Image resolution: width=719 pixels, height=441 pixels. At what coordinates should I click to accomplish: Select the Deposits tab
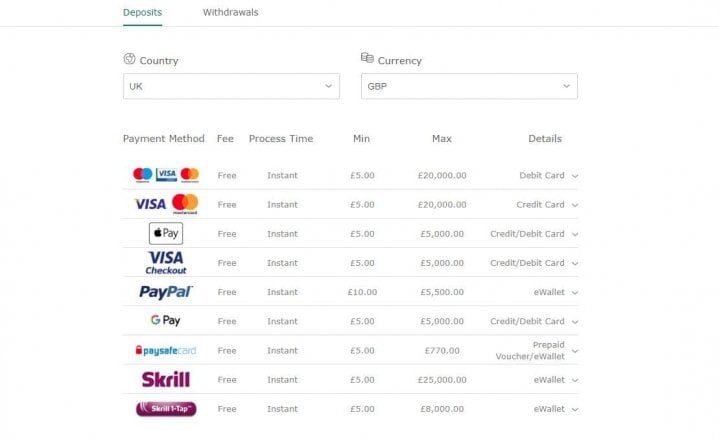point(142,13)
